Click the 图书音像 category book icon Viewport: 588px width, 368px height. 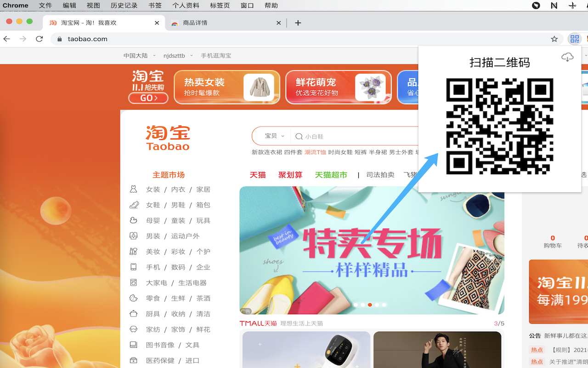point(134,345)
